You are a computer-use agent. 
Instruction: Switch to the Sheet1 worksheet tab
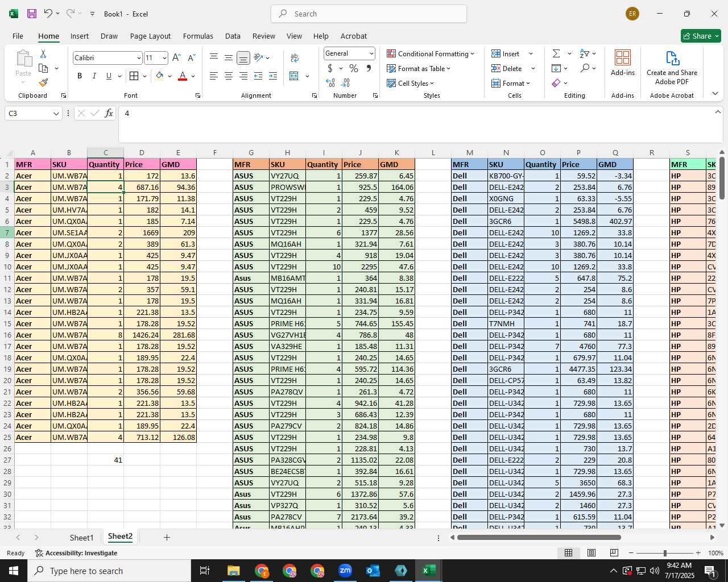pos(81,537)
